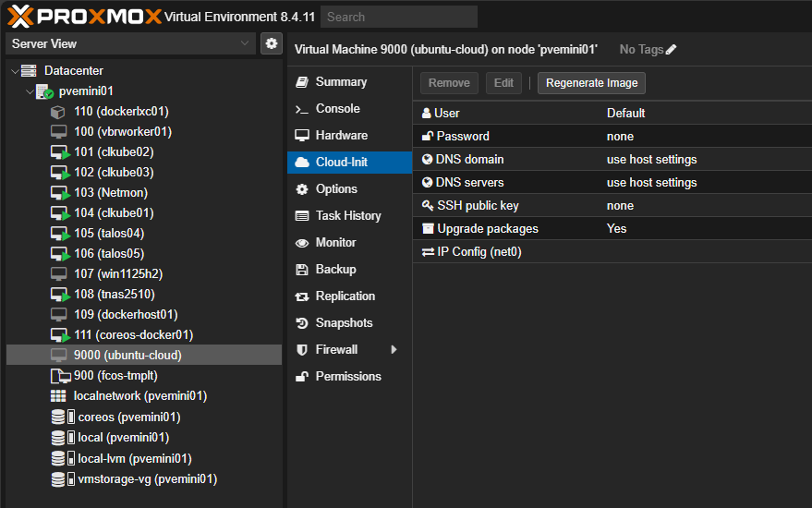812x508 pixels.
Task: Switch to the Snapshots tab
Action: pos(344,323)
